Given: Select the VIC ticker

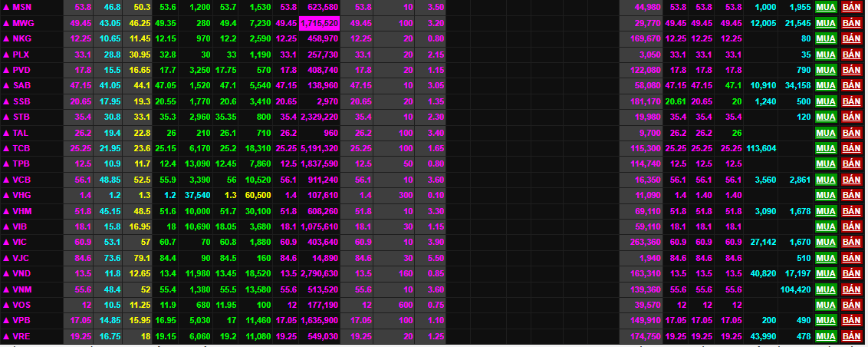Looking at the screenshot, I should pyautogui.click(x=20, y=243).
